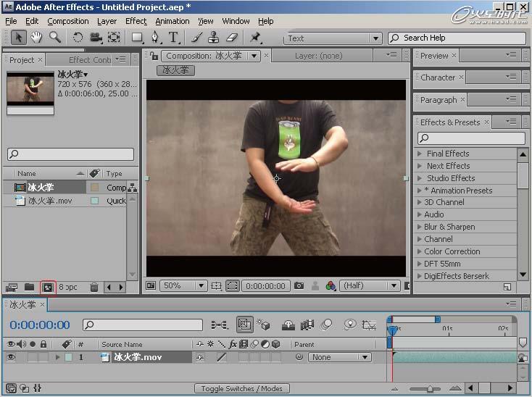Click the Effects & Presets search field
Screen dimensions: 532x397
click(x=471, y=138)
